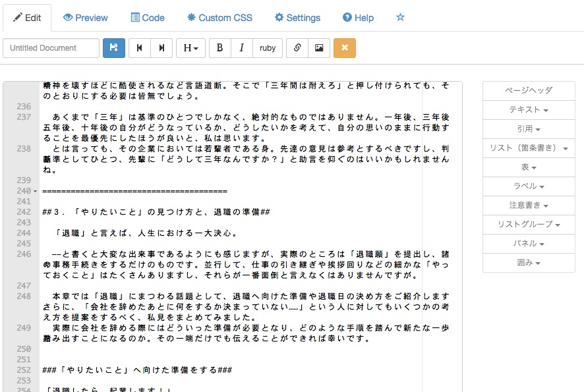Expand the 表 dropdown
The image size is (584, 392).
point(529,167)
